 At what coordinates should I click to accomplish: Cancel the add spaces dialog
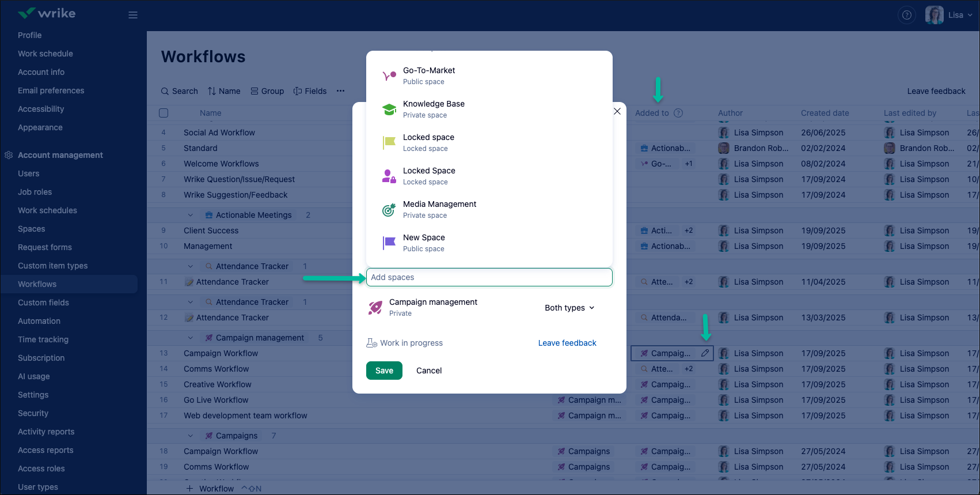pyautogui.click(x=429, y=371)
